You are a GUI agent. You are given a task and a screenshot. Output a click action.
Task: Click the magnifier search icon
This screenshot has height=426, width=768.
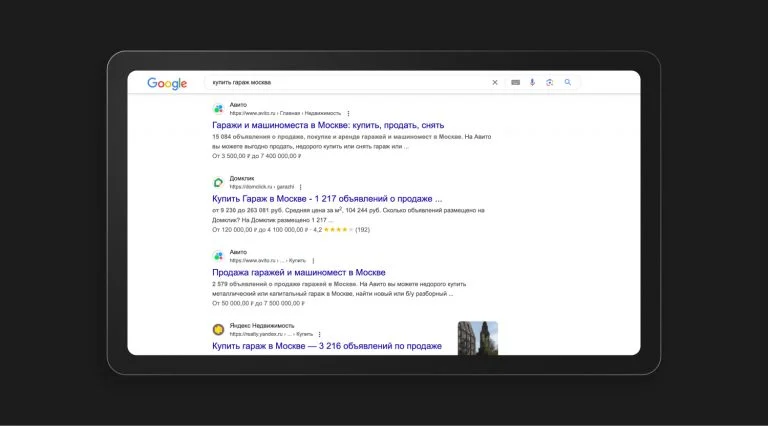tap(568, 82)
